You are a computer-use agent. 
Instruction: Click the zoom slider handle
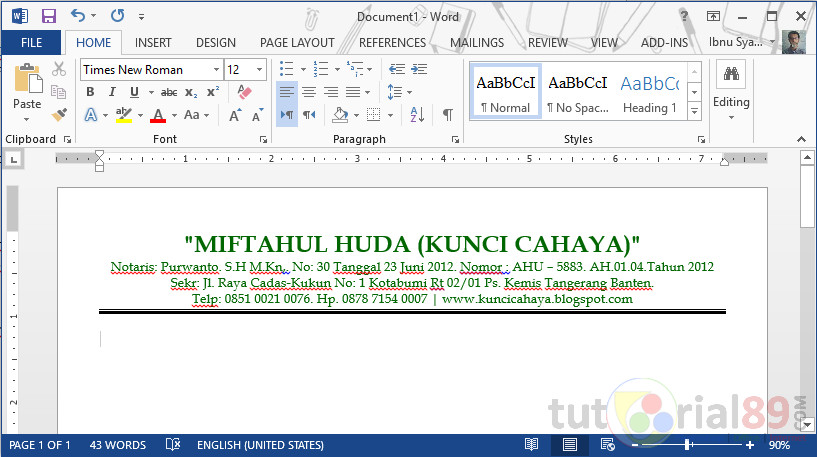pyautogui.click(x=688, y=444)
